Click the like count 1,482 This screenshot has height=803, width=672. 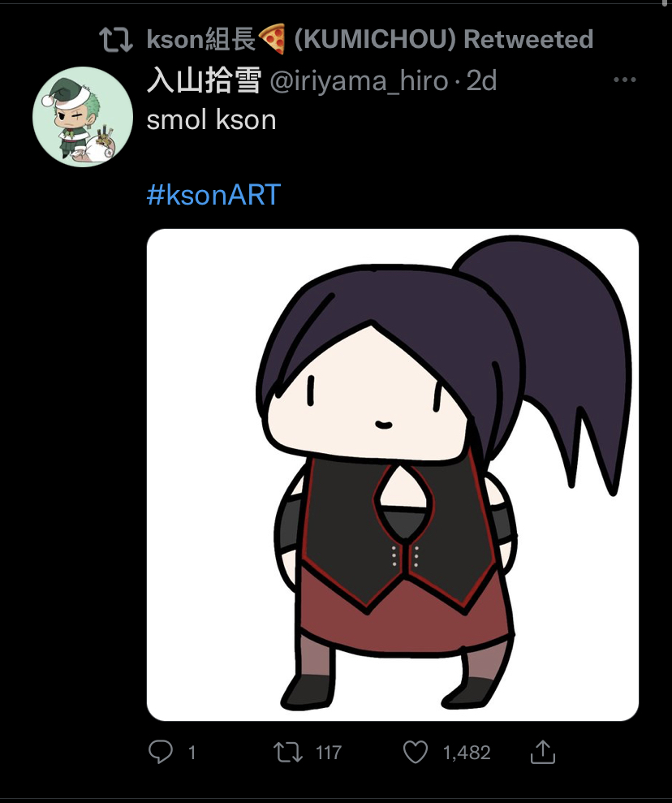click(x=467, y=753)
